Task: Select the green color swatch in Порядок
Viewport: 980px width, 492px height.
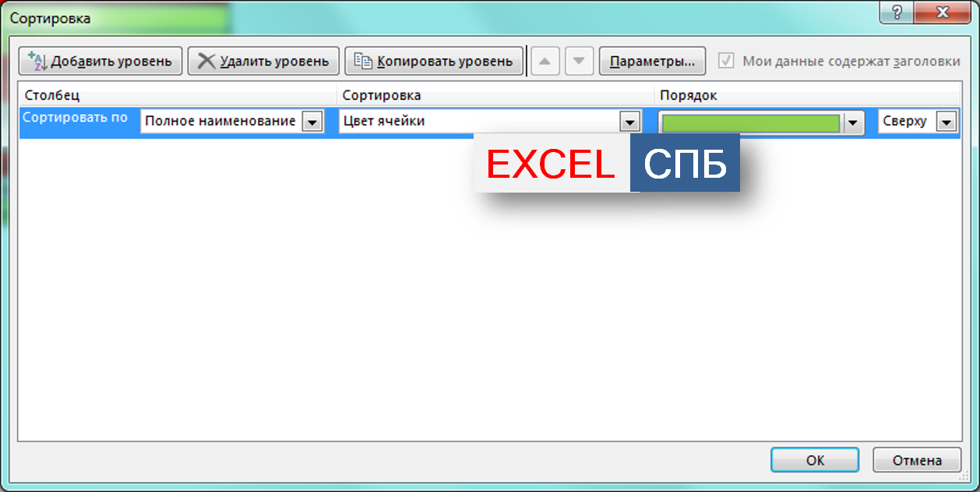Action: 751,123
